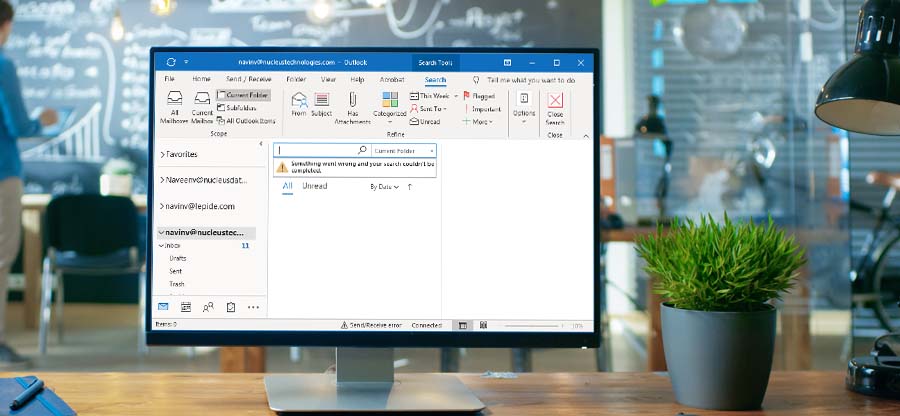This screenshot has width=900, height=416.
Task: Click the Connected status text
Action: 426,325
